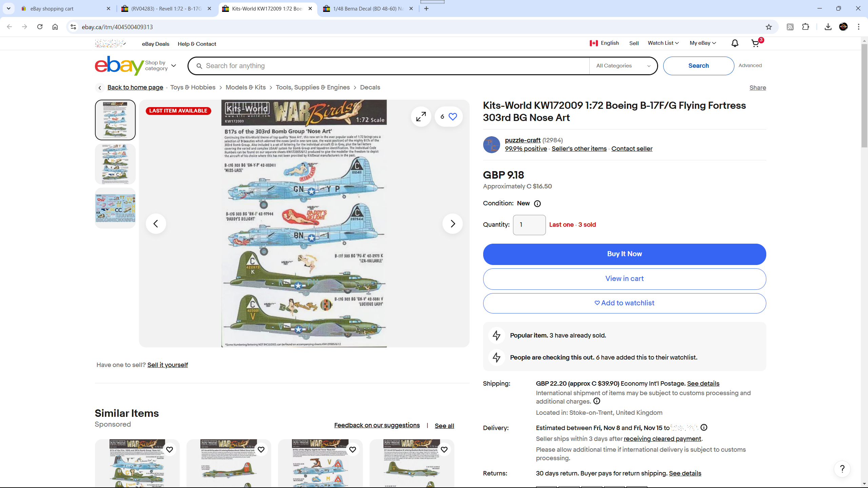The image size is (868, 488).
Task: Favorite the third similar item
Action: click(353, 450)
